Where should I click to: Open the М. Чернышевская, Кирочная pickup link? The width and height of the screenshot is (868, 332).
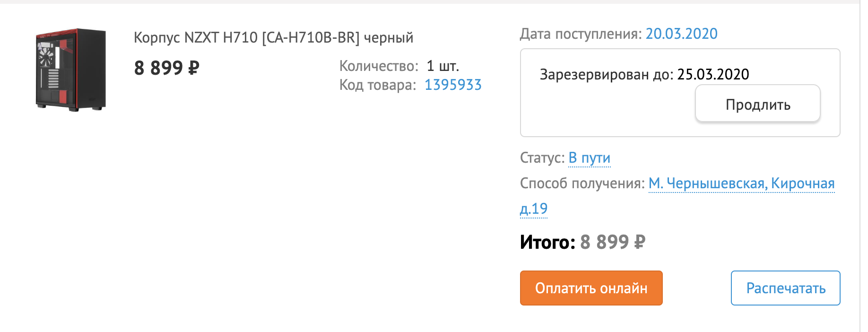[741, 183]
